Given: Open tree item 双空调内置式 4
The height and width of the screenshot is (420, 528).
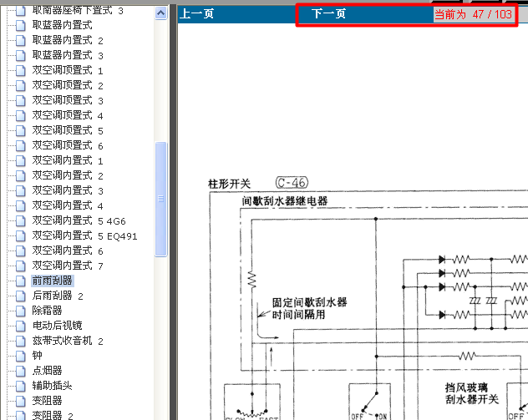Looking at the screenshot, I should [x=68, y=205].
